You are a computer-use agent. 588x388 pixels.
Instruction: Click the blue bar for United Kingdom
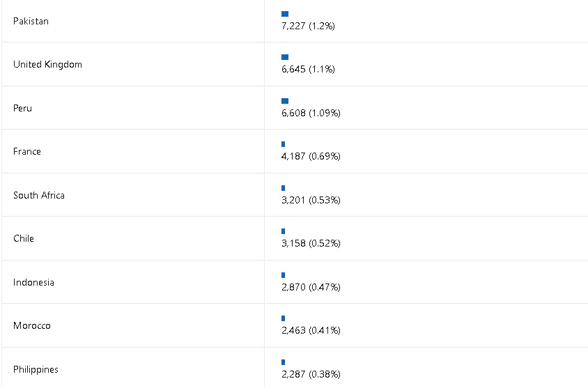tap(285, 57)
